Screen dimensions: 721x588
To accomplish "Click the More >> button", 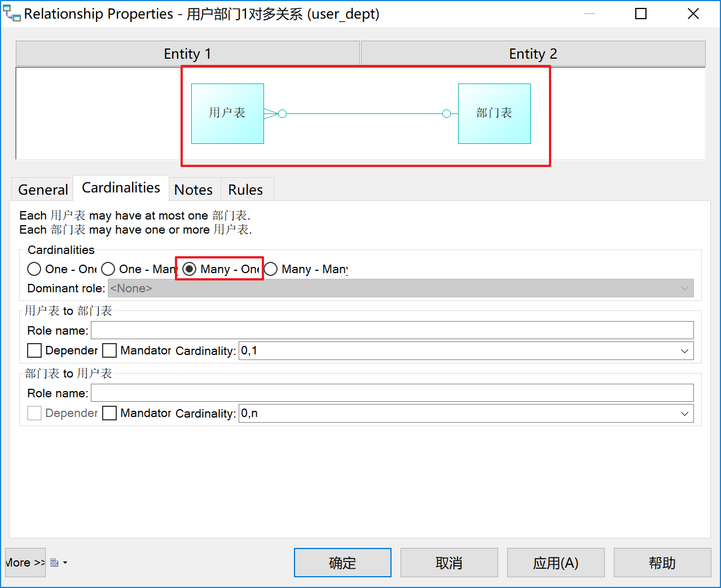I will coord(25,563).
